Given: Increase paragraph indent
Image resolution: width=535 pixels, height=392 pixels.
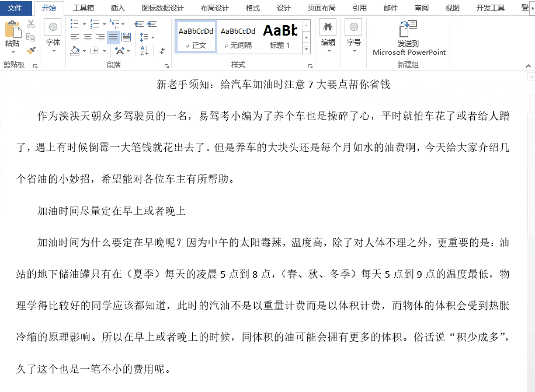Looking at the screenshot, I should [152, 23].
